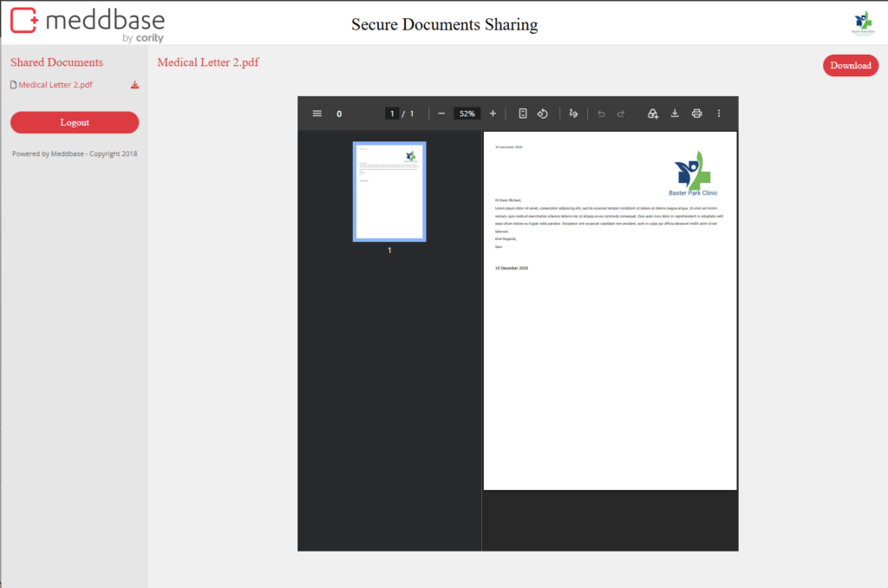
Task: Click the Medical Letter 2.pdf title heading
Action: 208,62
